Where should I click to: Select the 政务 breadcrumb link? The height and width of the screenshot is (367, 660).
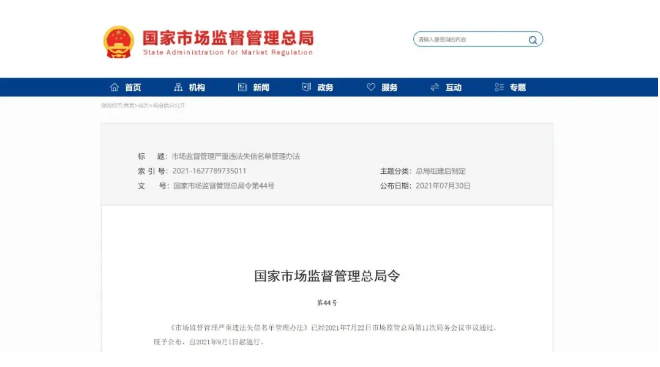tap(143, 106)
